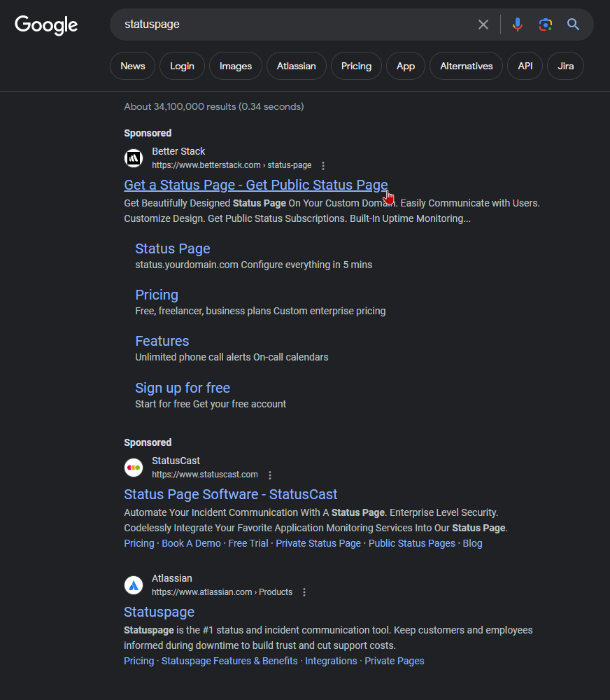Open StatusCast 'Blog' link
This screenshot has width=610, height=700.
tap(473, 543)
